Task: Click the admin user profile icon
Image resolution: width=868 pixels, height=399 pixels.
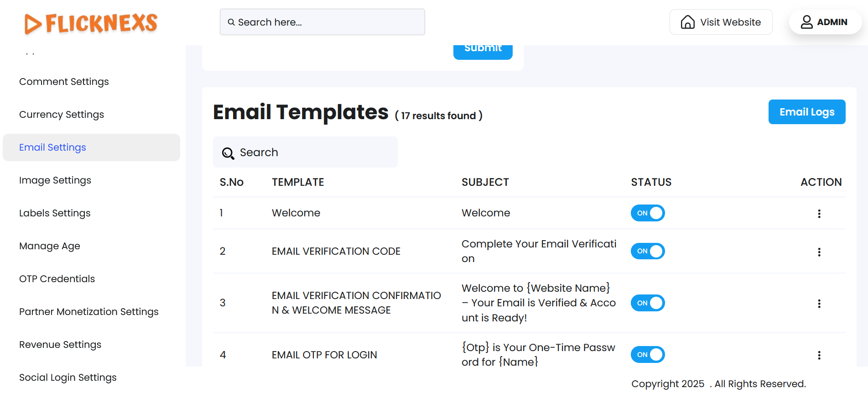Action: 806,22
